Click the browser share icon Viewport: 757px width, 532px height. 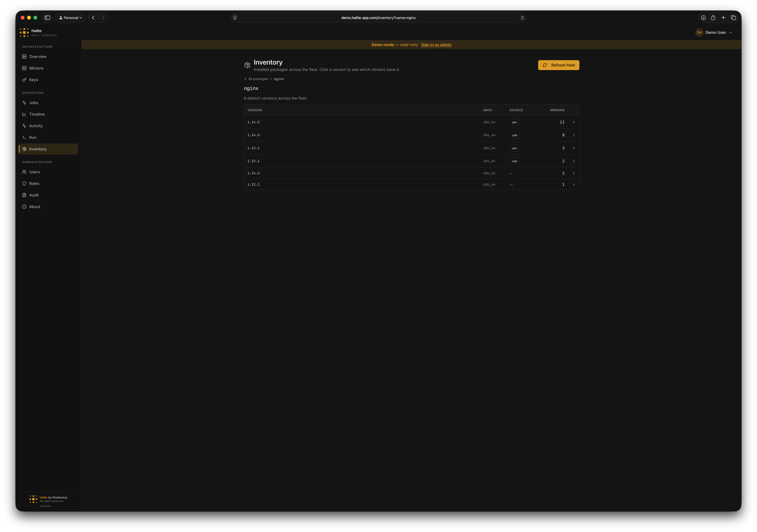tap(713, 18)
